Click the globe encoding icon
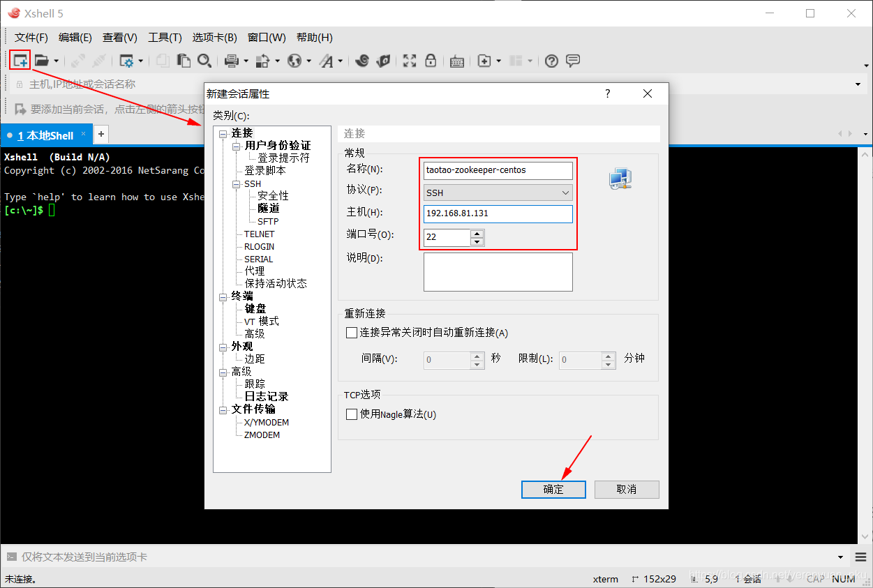The width and height of the screenshot is (873, 588). (294, 61)
